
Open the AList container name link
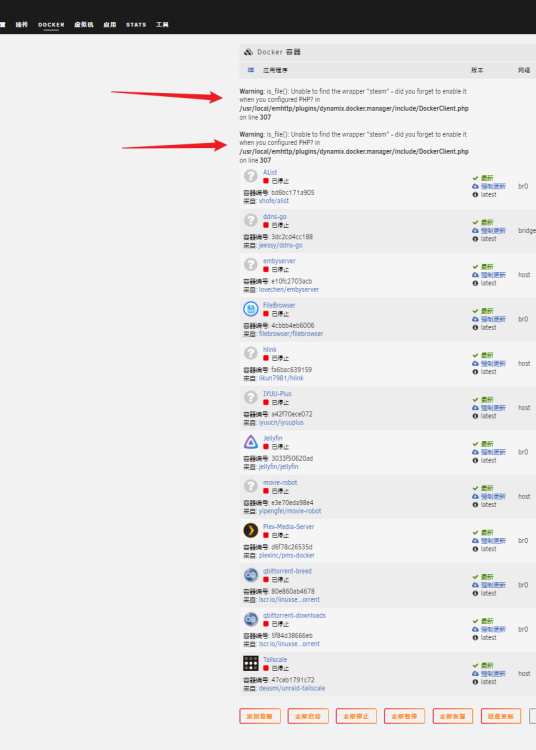coord(270,172)
